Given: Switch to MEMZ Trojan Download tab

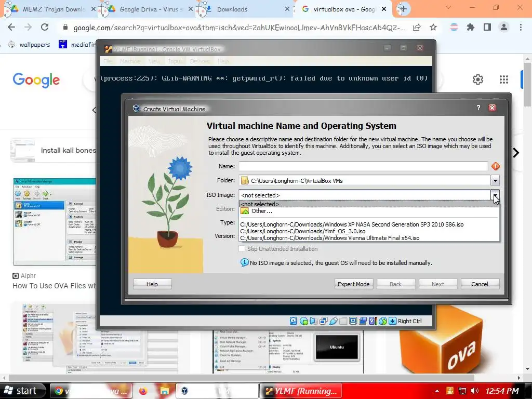Looking at the screenshot, I should (x=49, y=9).
